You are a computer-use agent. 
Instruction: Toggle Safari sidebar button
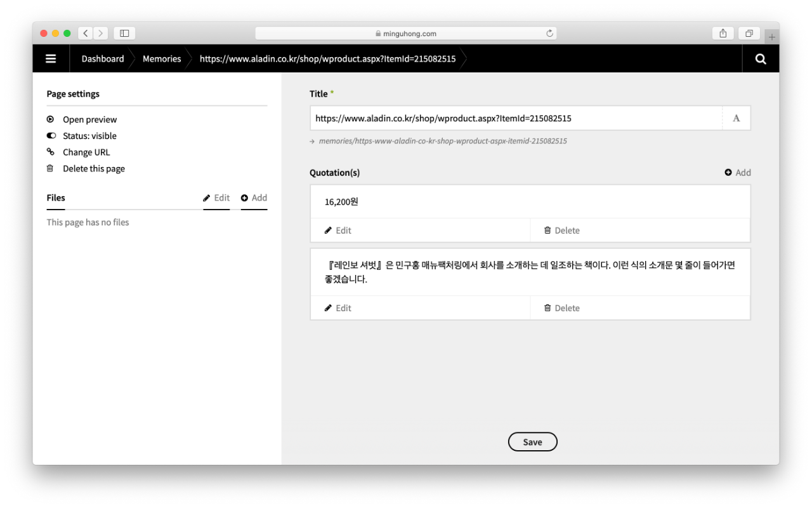coord(124,33)
